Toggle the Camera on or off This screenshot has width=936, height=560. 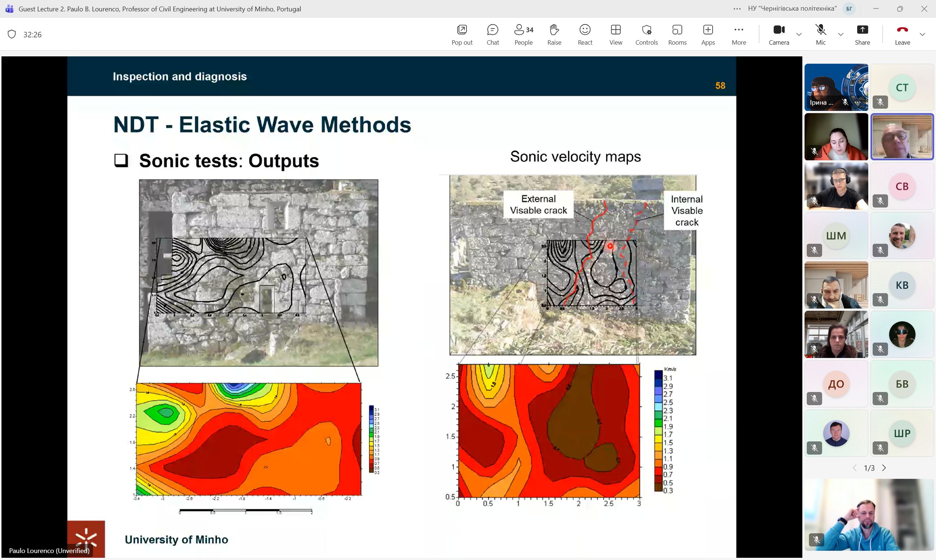coord(779,34)
